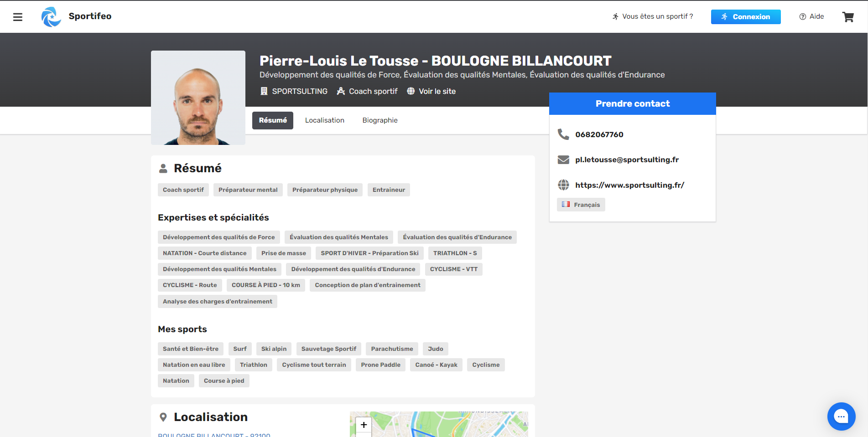This screenshot has height=437, width=868.
Task: Click the globe icon next to Voir le site
Action: (x=411, y=91)
